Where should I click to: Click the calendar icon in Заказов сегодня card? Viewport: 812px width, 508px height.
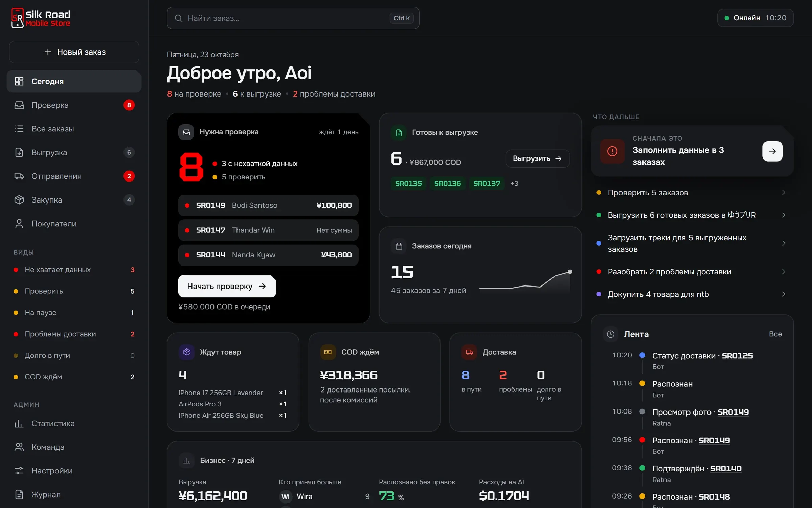pyautogui.click(x=399, y=246)
